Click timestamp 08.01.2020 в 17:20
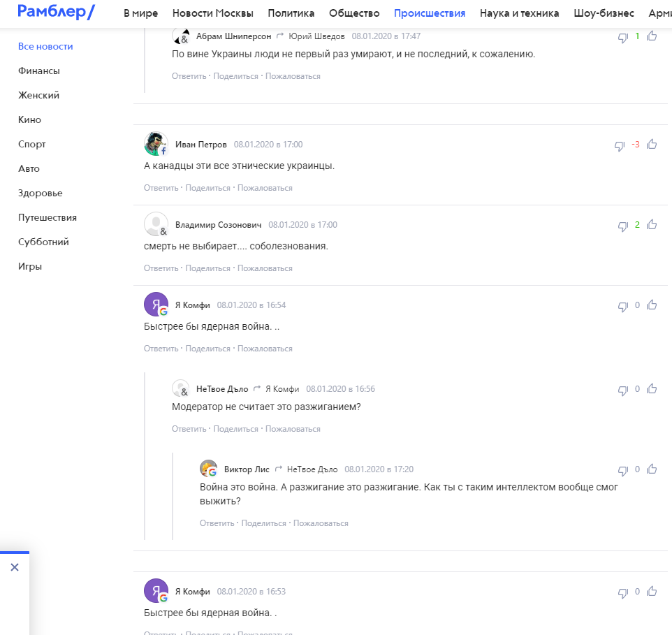Image resolution: width=672 pixels, height=635 pixels. click(379, 469)
